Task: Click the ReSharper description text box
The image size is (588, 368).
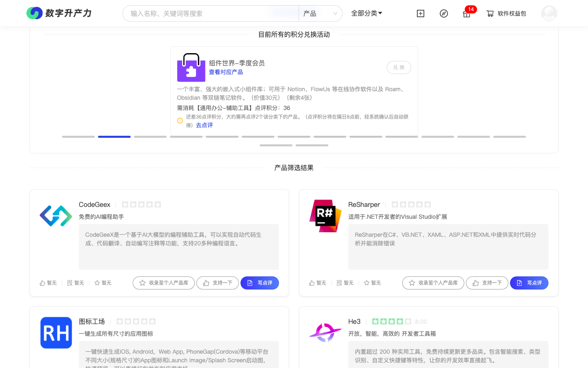Action: click(x=448, y=247)
